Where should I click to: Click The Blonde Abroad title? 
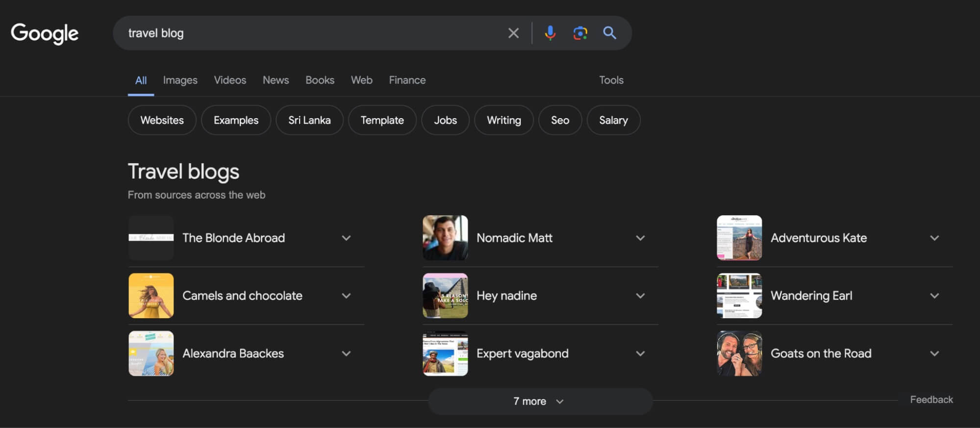click(233, 238)
